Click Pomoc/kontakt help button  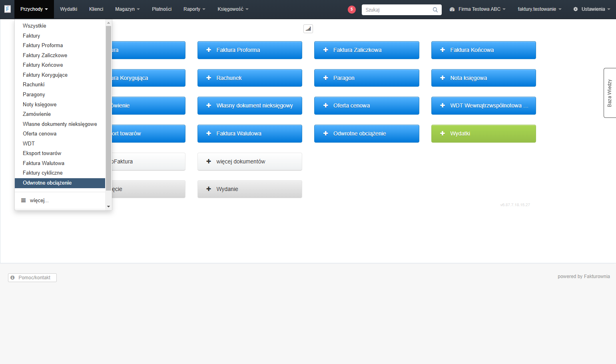pyautogui.click(x=32, y=278)
